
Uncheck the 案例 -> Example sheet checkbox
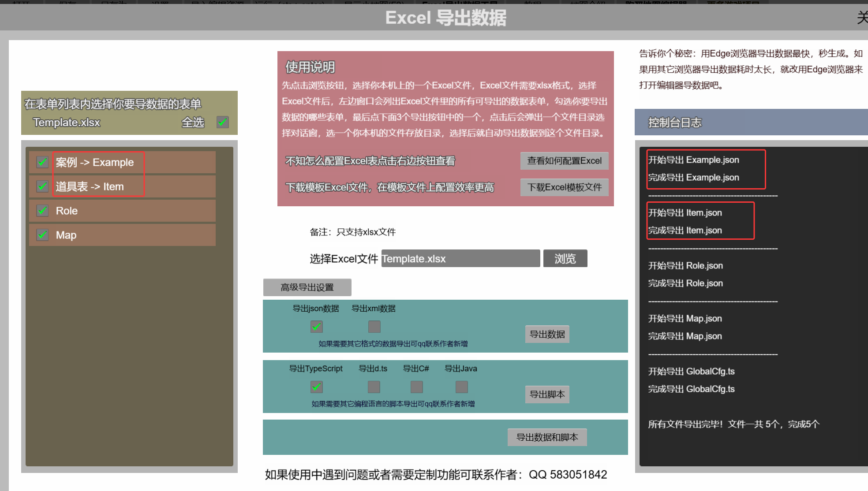(42, 162)
